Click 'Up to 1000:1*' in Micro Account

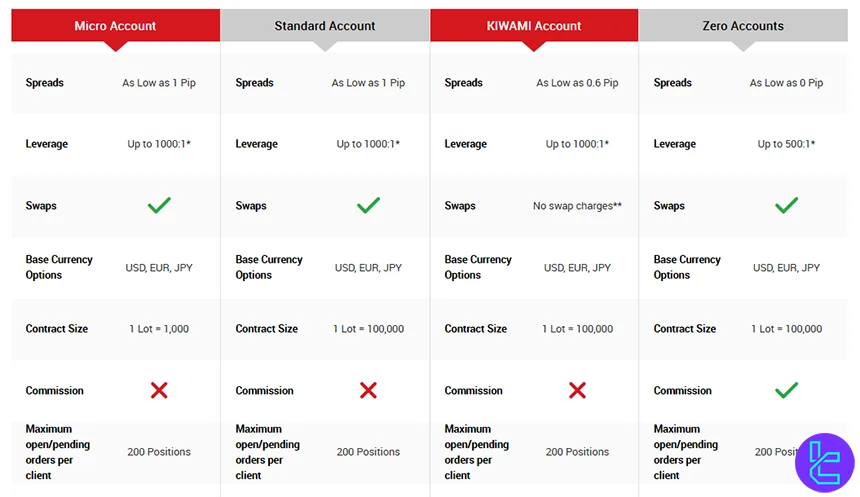point(159,144)
